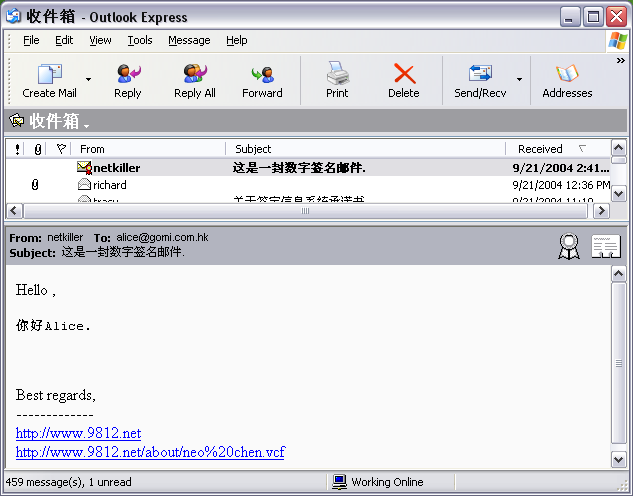
Task: Open the Edit menu
Action: tap(64, 40)
